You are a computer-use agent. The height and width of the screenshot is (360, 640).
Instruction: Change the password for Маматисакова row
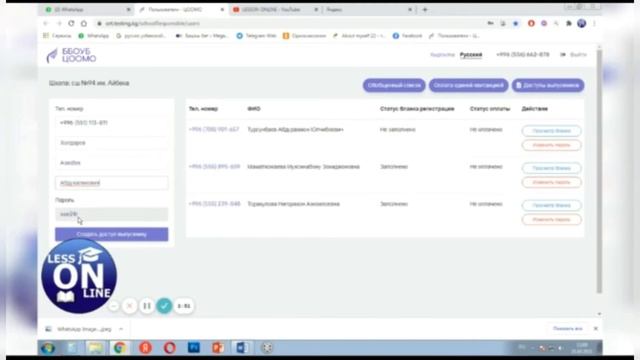point(551,182)
